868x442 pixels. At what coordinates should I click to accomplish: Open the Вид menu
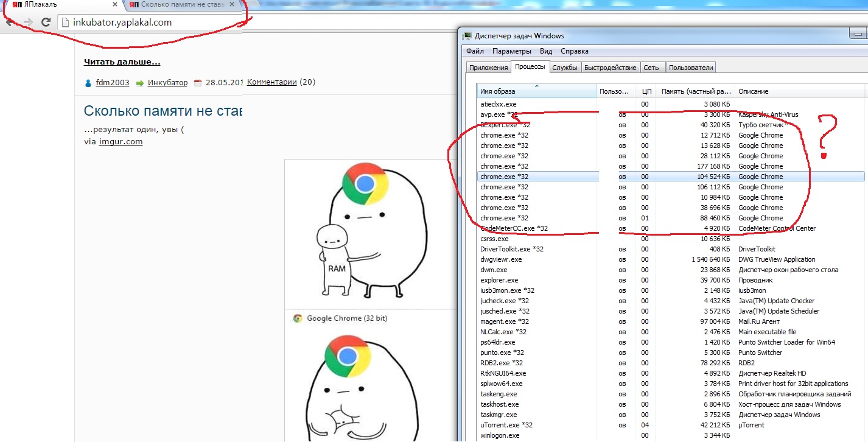546,51
